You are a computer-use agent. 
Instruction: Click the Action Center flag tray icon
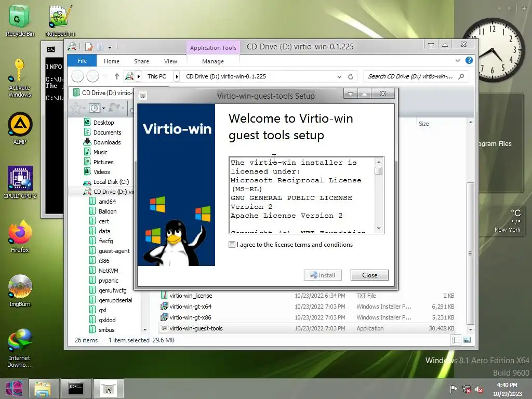click(x=453, y=389)
